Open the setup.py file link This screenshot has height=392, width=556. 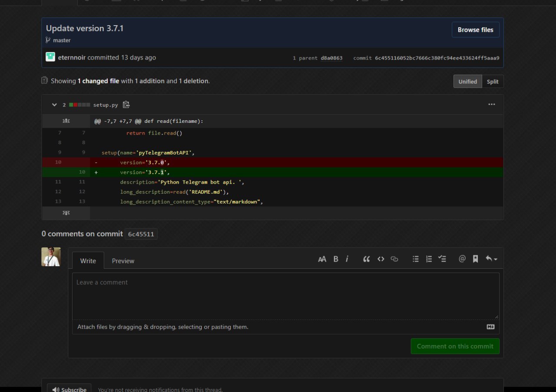[x=106, y=105]
